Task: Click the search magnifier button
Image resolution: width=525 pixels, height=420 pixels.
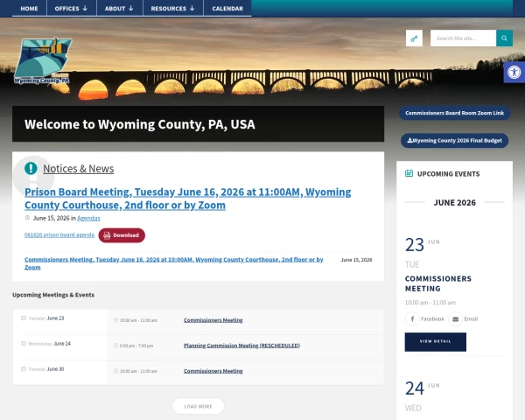Action: pyautogui.click(x=504, y=38)
